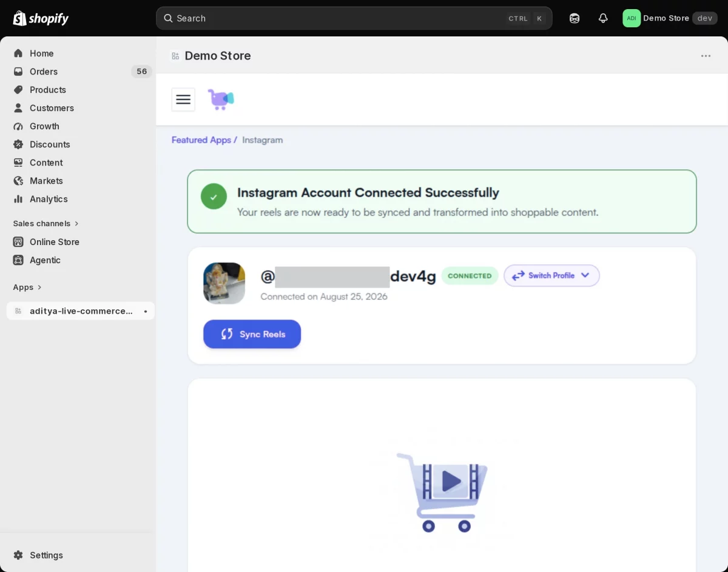This screenshot has height=572, width=728.
Task: Click the Switch Profile chevron arrow
Action: (585, 275)
